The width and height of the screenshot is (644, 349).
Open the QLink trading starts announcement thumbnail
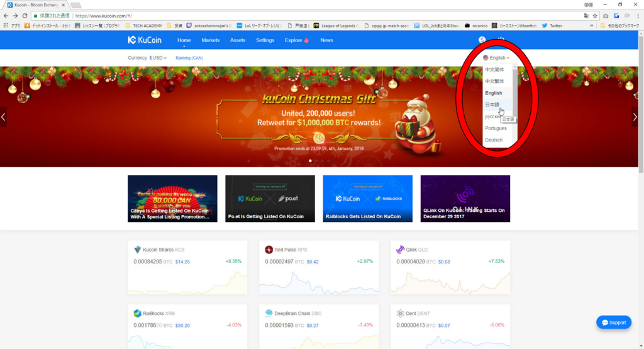(x=465, y=199)
